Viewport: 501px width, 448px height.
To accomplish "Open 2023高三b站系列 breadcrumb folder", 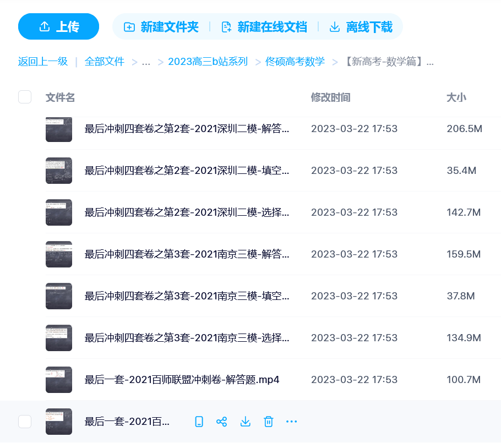I will [x=208, y=62].
